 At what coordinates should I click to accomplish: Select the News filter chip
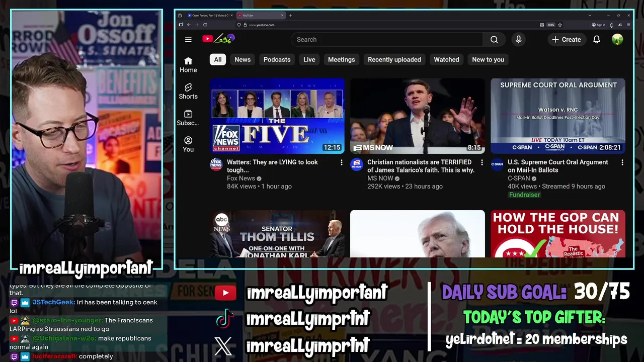[243, 59]
